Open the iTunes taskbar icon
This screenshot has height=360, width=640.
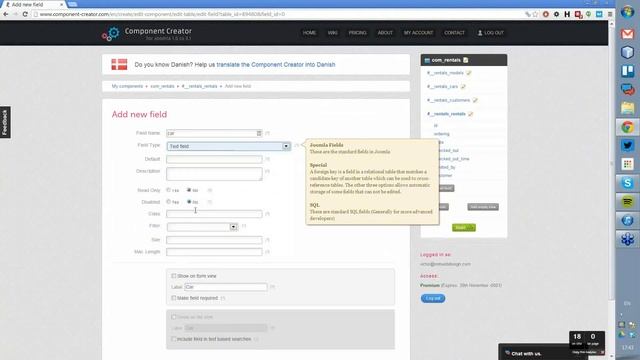coord(627,220)
